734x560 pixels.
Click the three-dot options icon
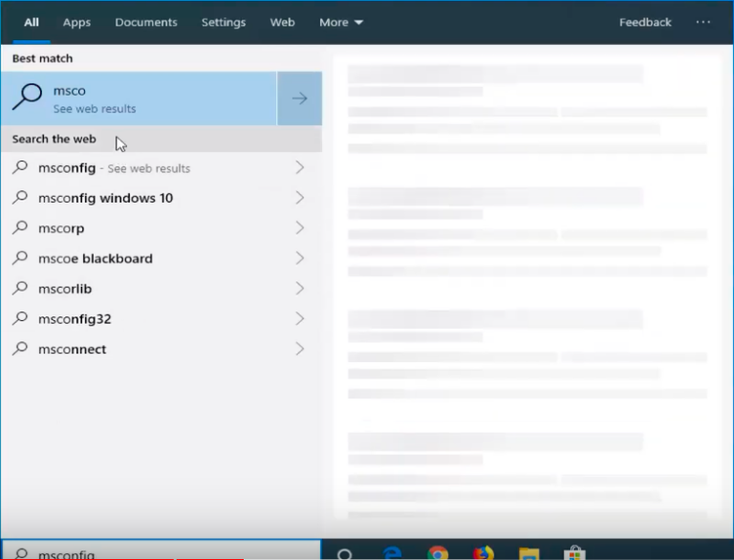tap(703, 22)
